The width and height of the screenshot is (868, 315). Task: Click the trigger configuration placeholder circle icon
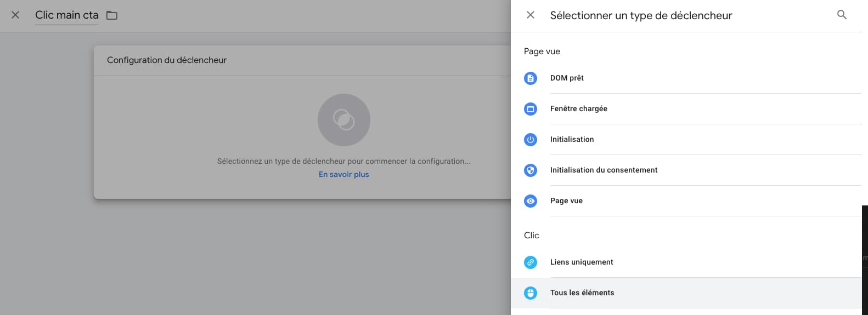(x=344, y=120)
